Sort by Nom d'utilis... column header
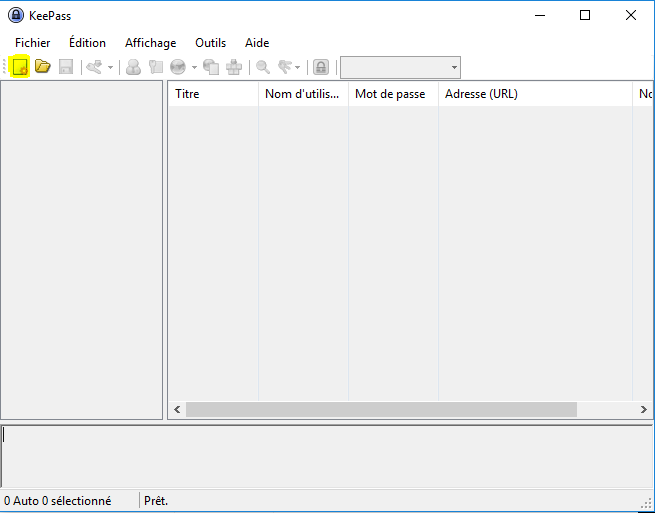Image resolution: width=655 pixels, height=513 pixels. 303,94
